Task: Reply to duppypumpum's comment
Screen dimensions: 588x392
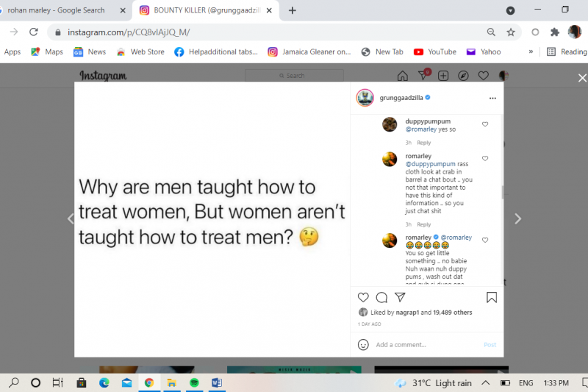Action: [x=424, y=143]
